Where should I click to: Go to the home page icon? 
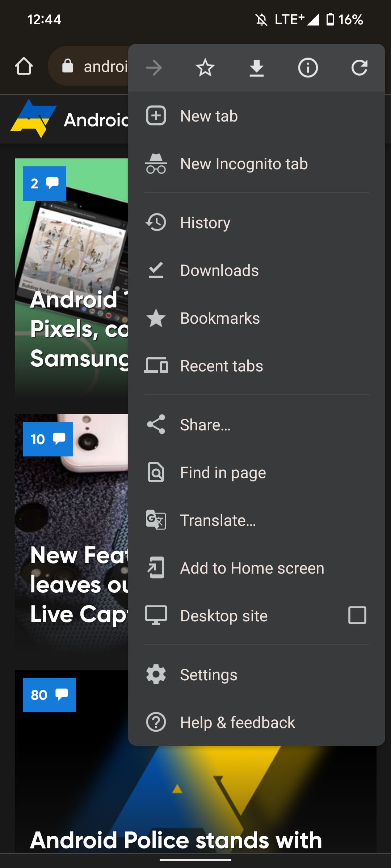click(x=24, y=66)
